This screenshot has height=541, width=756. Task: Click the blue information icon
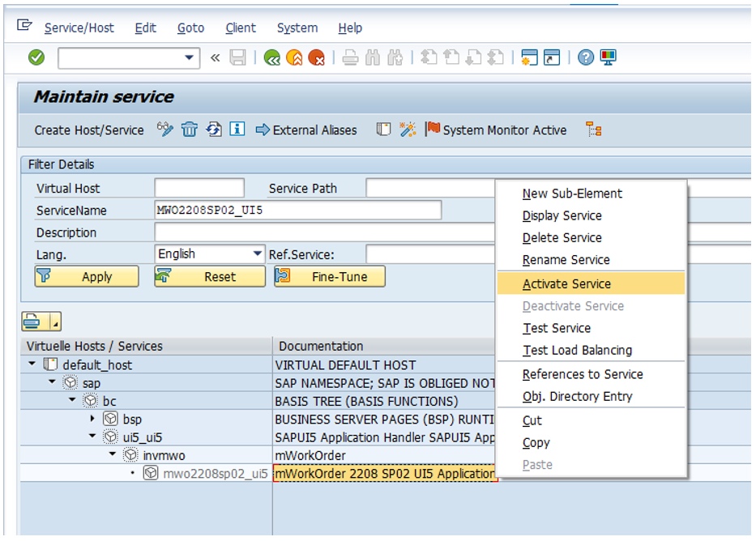coord(237,130)
